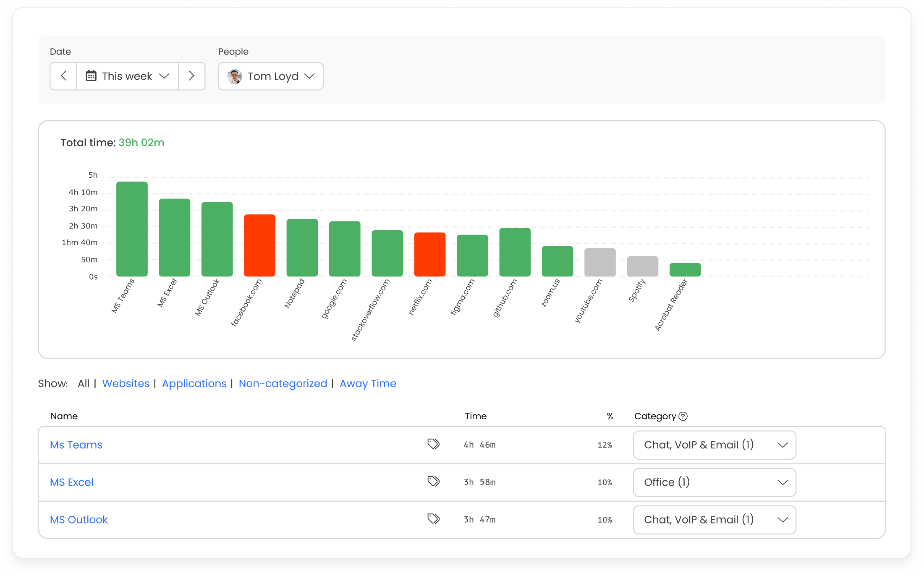Click the % column header
Image resolution: width=924 pixels, height=576 pixels.
[610, 416]
